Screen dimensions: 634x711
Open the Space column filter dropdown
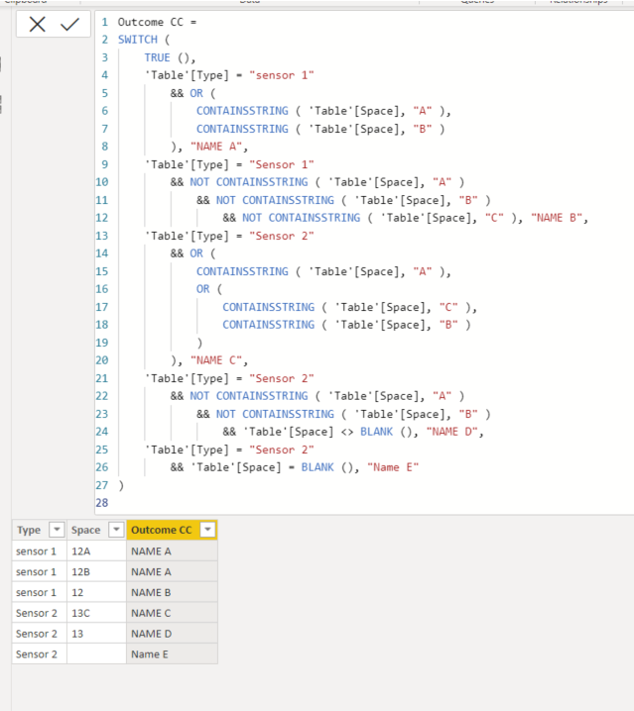116,529
